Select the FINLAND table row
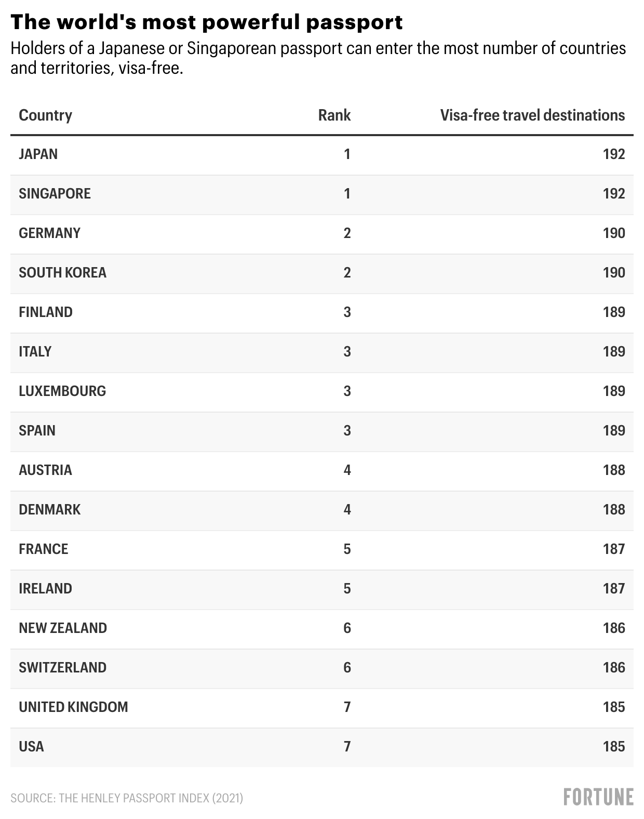The image size is (644, 819). (46, 312)
